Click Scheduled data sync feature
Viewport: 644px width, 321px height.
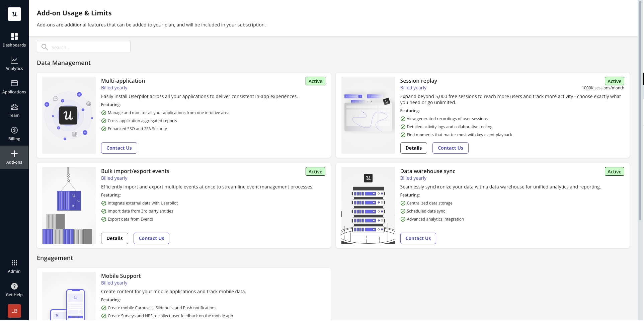click(426, 211)
